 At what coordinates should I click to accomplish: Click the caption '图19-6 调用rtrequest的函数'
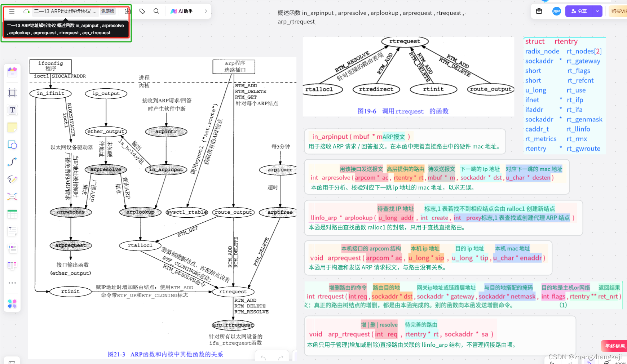[x=403, y=111]
